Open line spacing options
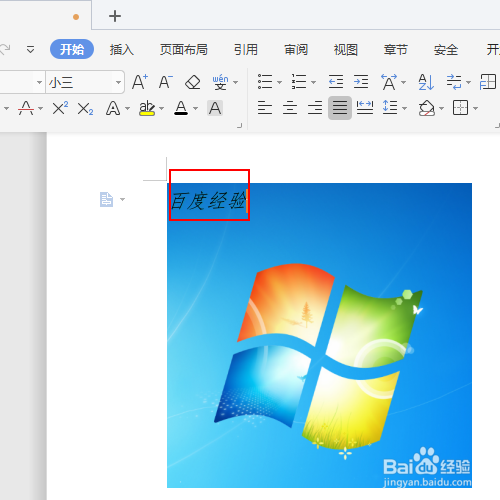The height and width of the screenshot is (500, 500). [x=390, y=108]
